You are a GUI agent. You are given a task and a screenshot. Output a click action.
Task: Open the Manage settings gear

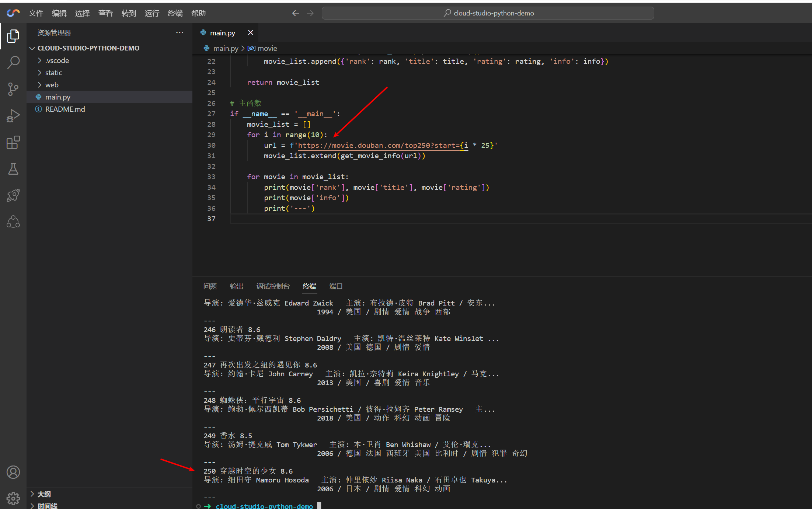tap(13, 498)
